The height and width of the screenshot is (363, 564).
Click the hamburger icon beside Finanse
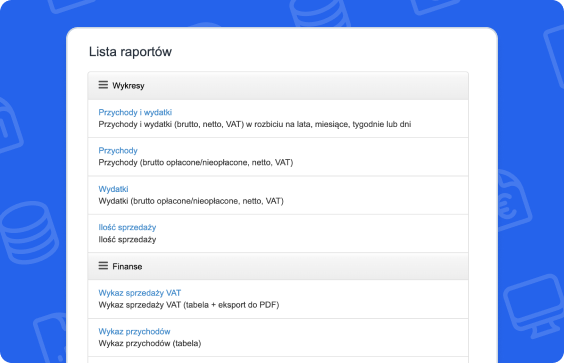(103, 266)
